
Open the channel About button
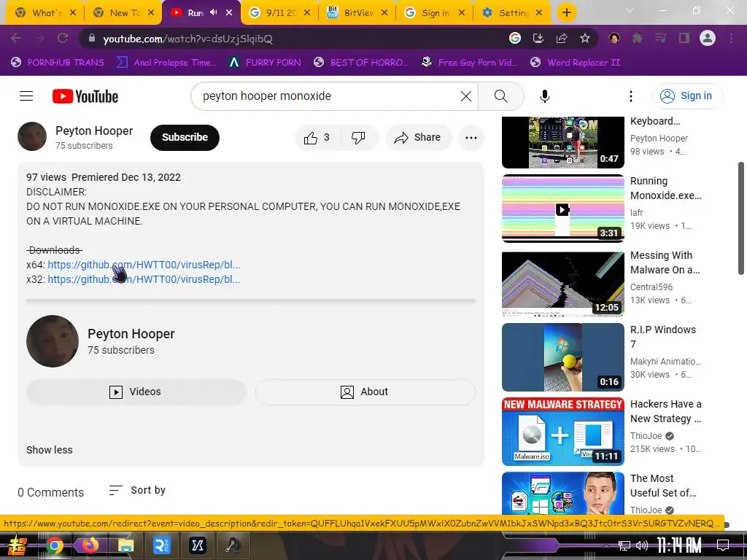365,392
